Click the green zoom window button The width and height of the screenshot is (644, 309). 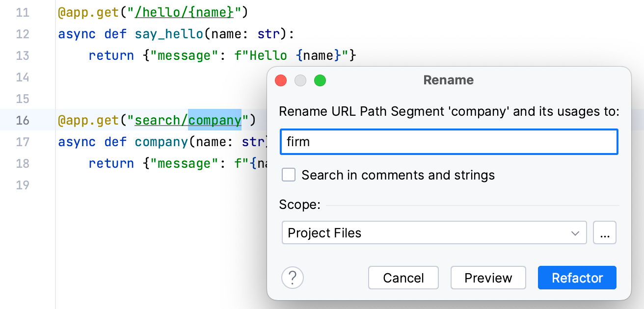click(320, 80)
